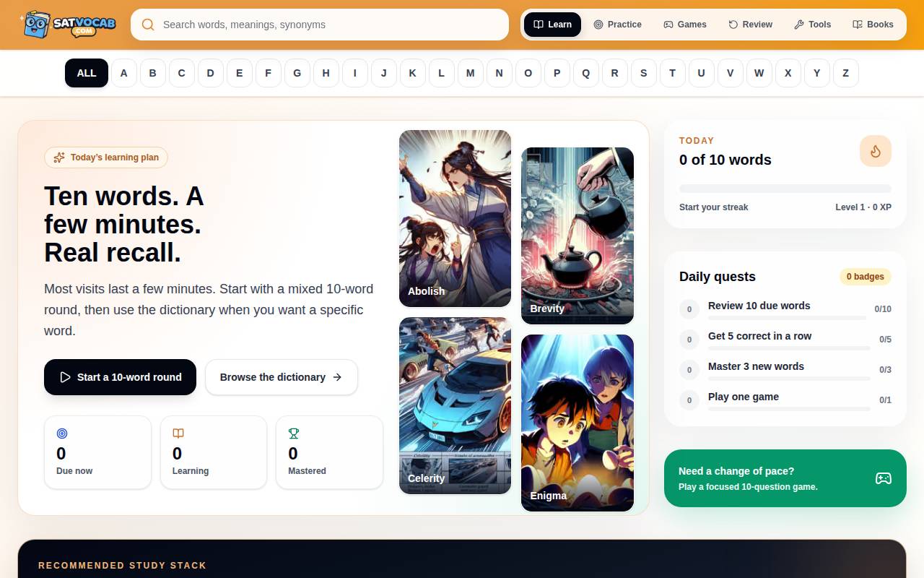Screen dimensions: 924x578
Task: Click the Mastered stat card
Action: 330,452
